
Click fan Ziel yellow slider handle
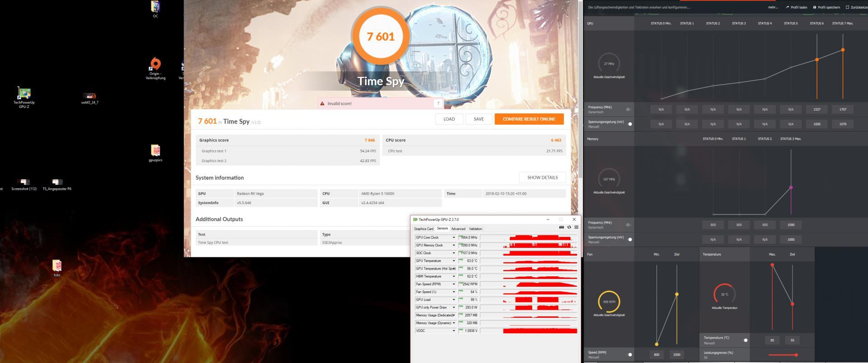coord(677,294)
